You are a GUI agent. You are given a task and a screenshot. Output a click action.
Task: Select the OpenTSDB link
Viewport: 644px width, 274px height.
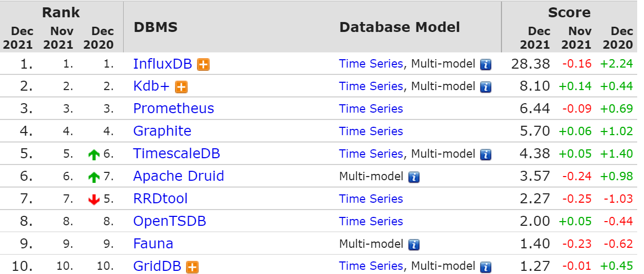(170, 221)
